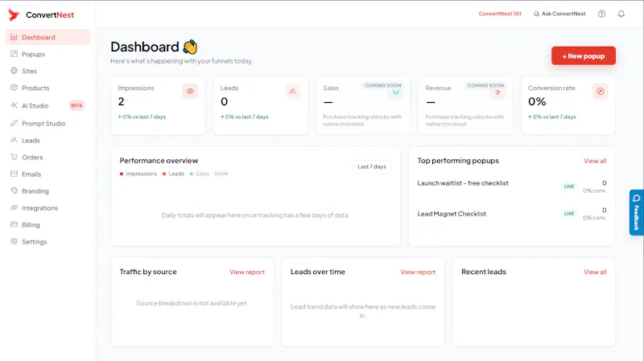This screenshot has height=361, width=644.
Task: Click the Revenue card icon
Action: tap(497, 92)
